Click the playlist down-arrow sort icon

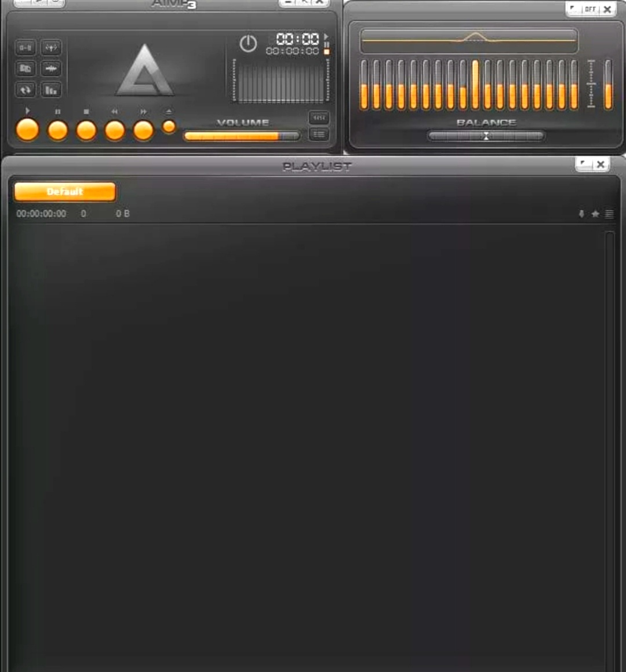581,213
